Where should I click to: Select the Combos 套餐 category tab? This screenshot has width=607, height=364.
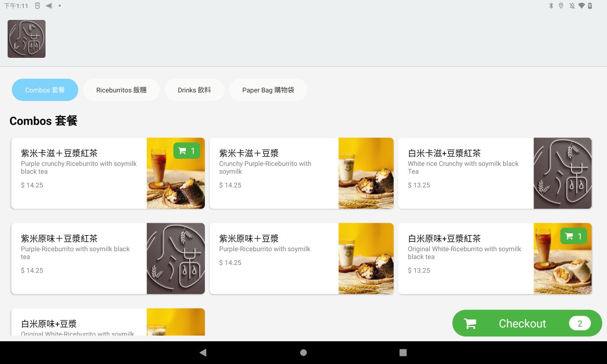(x=45, y=90)
